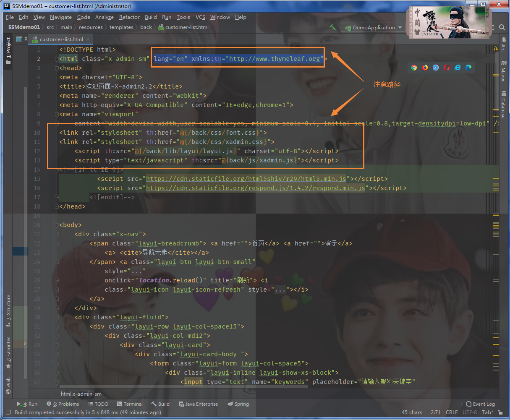This screenshot has width=510, height=420.
Task: Open the Tools menu
Action: pyautogui.click(x=183, y=17)
